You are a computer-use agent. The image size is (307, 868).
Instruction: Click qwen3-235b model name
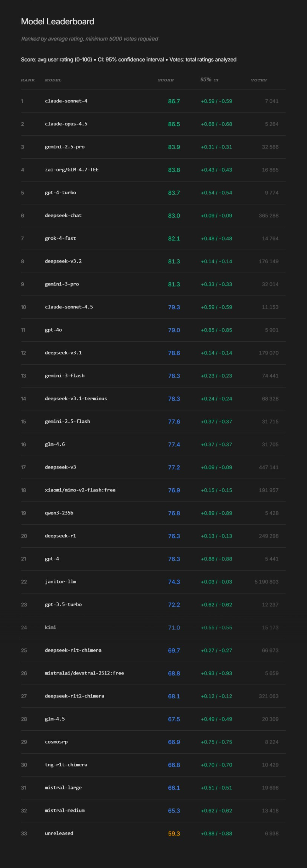[59, 513]
